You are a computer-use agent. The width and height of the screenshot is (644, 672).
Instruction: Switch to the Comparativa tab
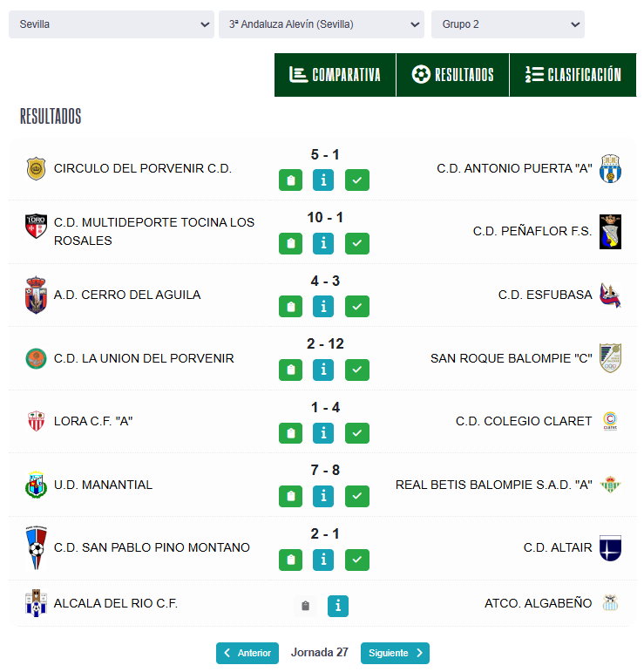tap(336, 75)
